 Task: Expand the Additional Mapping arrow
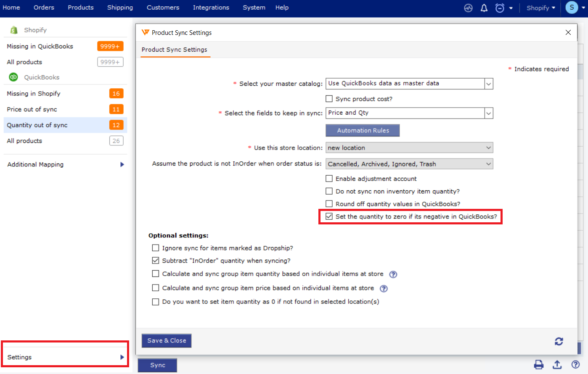pyautogui.click(x=122, y=165)
